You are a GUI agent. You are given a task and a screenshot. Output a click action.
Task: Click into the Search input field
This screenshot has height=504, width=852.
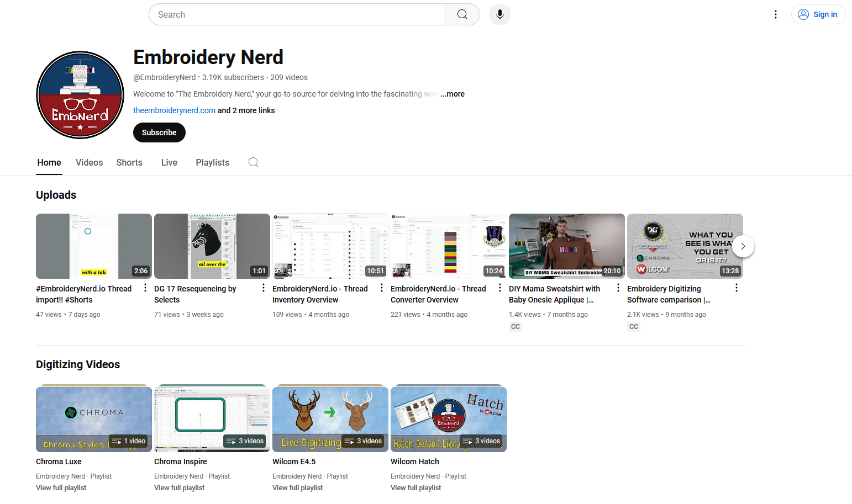[297, 14]
